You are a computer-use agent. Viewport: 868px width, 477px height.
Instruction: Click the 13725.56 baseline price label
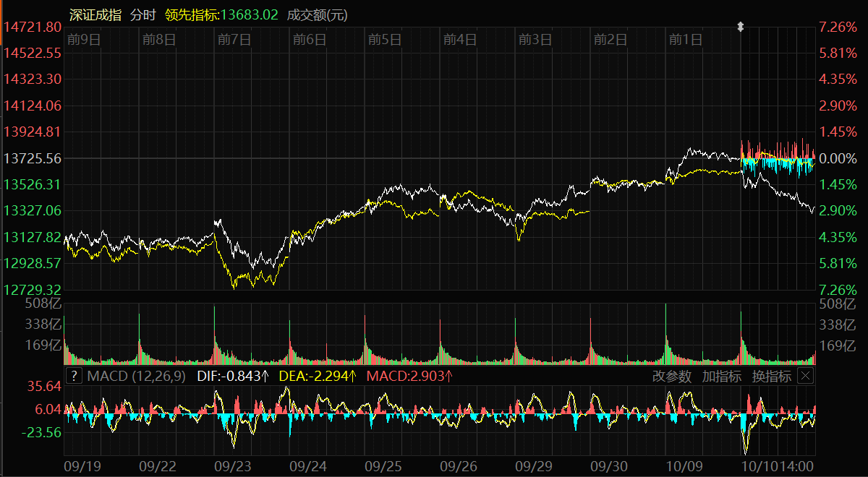point(33,158)
